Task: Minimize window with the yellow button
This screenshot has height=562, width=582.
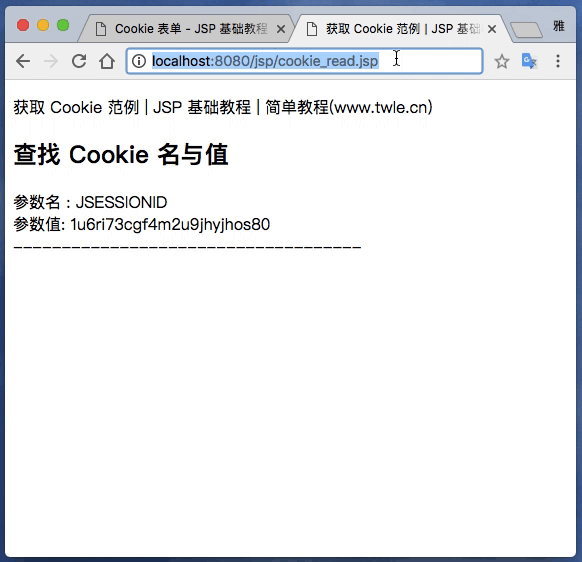Action: pos(43,25)
